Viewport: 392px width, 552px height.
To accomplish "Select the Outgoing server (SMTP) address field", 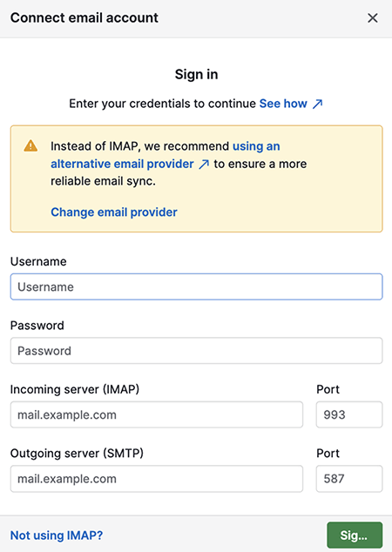I will pos(157,479).
